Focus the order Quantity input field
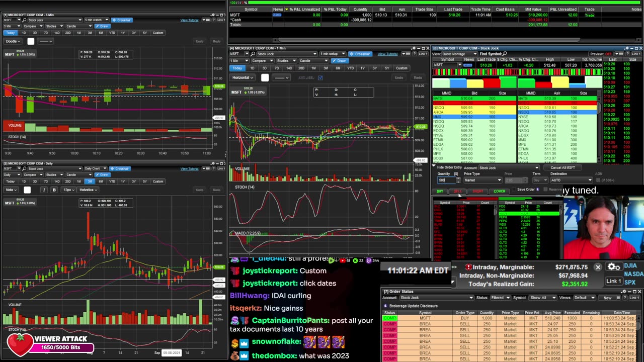This screenshot has width=644, height=362. click(446, 180)
